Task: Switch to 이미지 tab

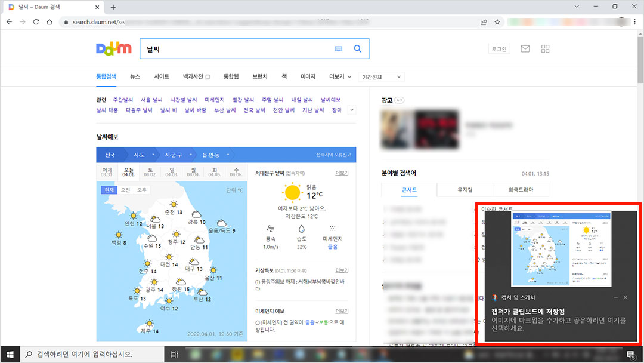Action: 308,76
